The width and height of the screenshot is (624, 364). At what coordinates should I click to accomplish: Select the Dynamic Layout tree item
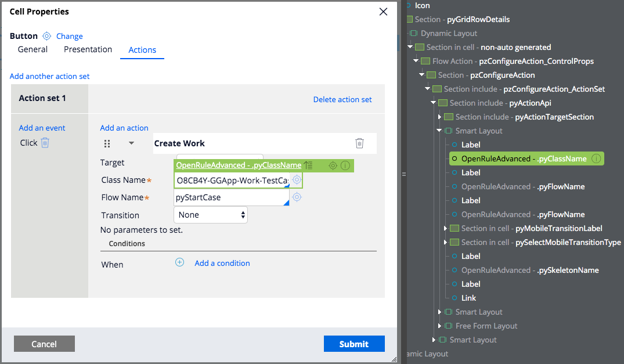449,33
